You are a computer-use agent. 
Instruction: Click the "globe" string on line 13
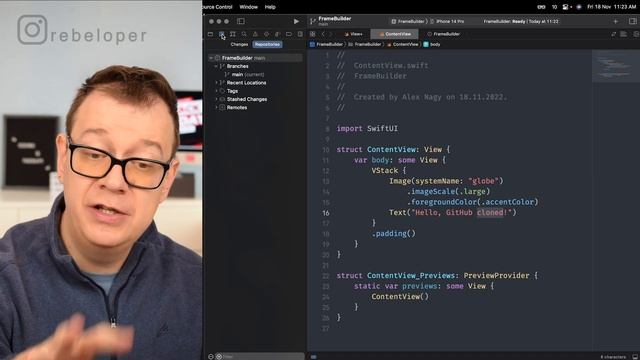tap(483, 181)
